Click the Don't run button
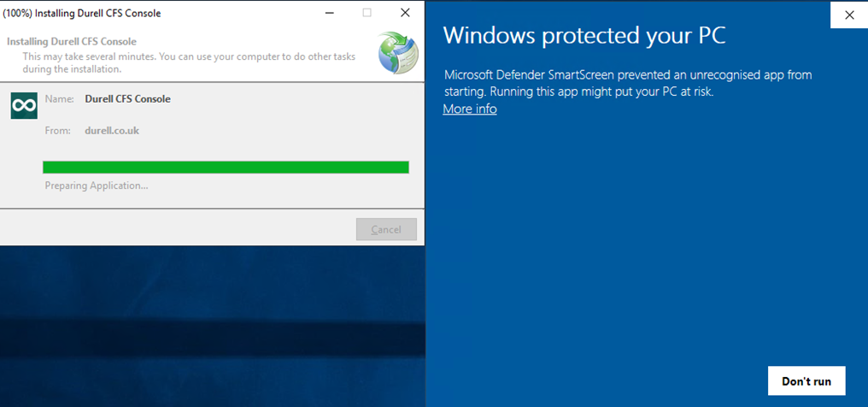This screenshot has height=407, width=868. [806, 381]
